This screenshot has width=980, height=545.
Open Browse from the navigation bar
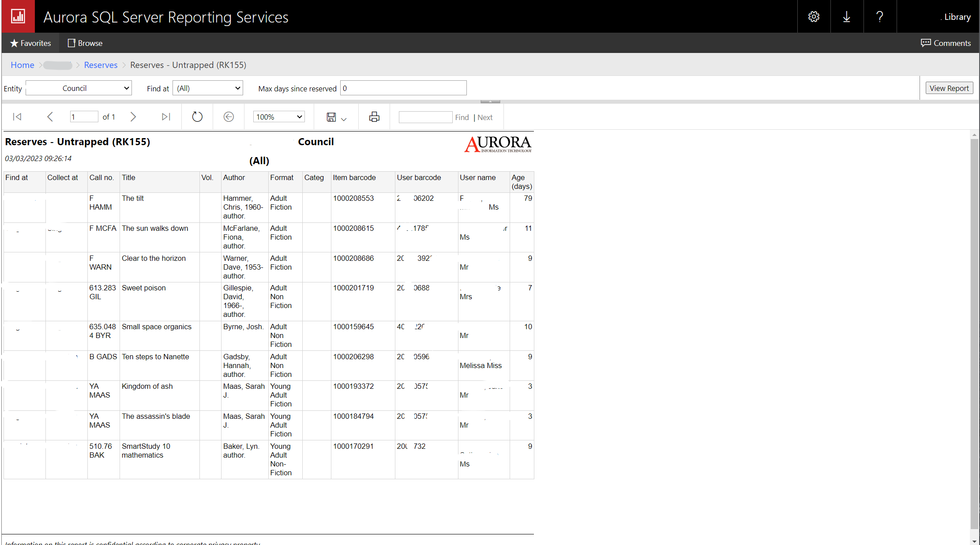[x=85, y=43]
